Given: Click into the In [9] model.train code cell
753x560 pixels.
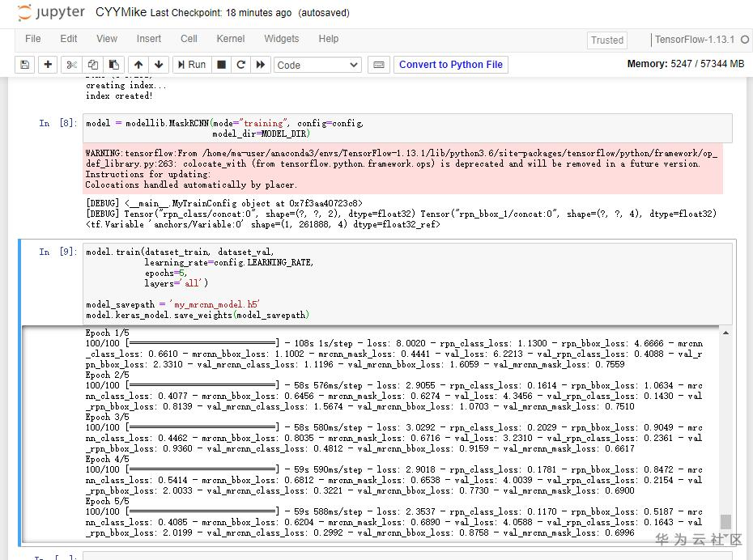Looking at the screenshot, I should [407, 283].
